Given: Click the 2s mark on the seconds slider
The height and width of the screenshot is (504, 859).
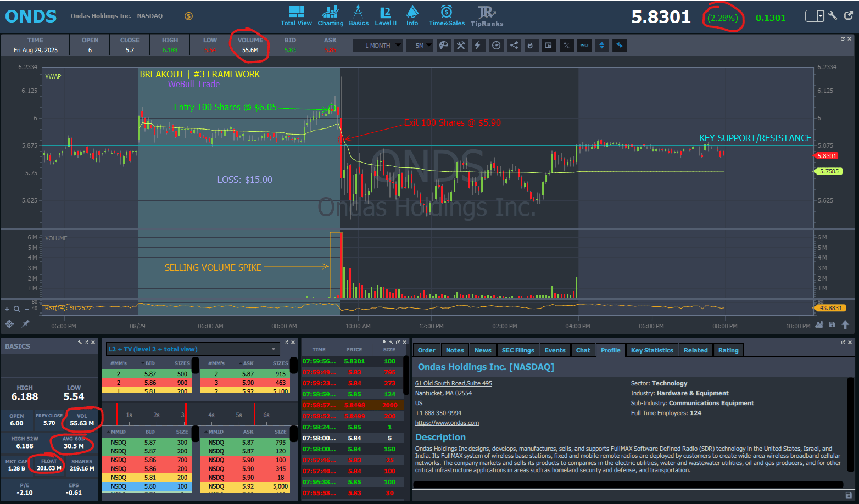Looking at the screenshot, I should click(x=157, y=415).
